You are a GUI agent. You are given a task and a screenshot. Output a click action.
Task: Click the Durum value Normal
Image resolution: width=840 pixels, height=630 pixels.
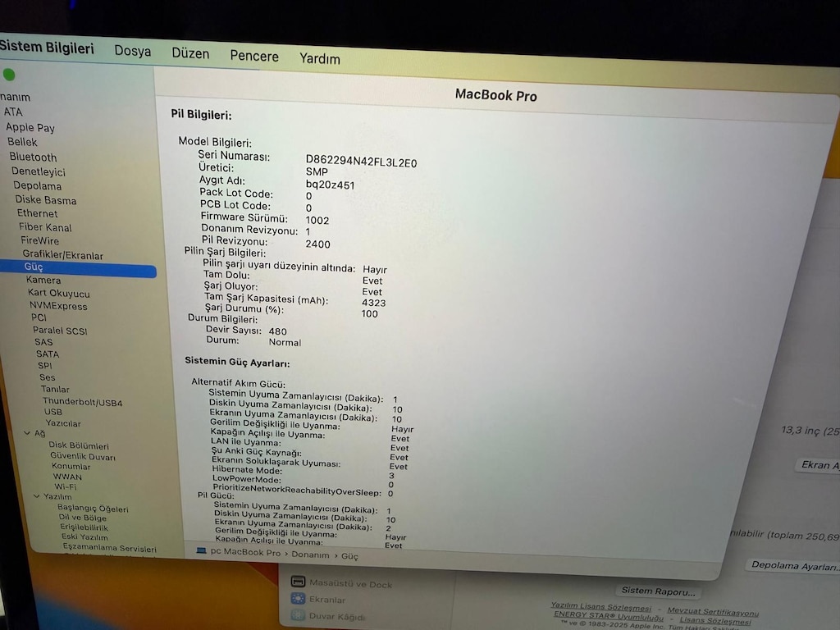pyautogui.click(x=285, y=342)
